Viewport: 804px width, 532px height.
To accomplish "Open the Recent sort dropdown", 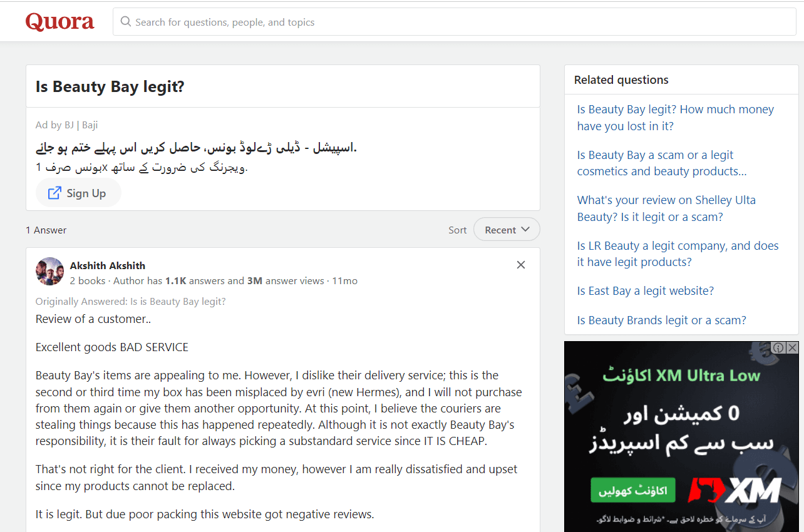I will coord(507,230).
